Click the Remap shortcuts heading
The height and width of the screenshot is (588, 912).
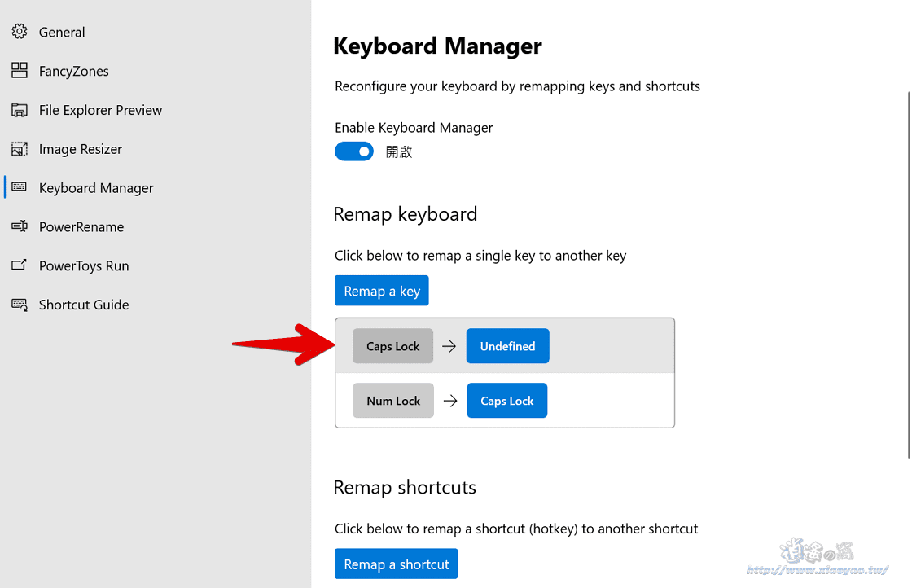click(405, 487)
